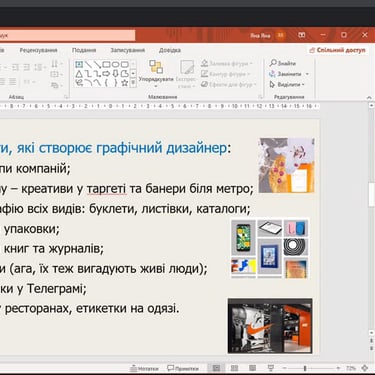Click the line 'ресторанах, етикетки на одязі'
The image size is (375, 375).
click(92, 308)
